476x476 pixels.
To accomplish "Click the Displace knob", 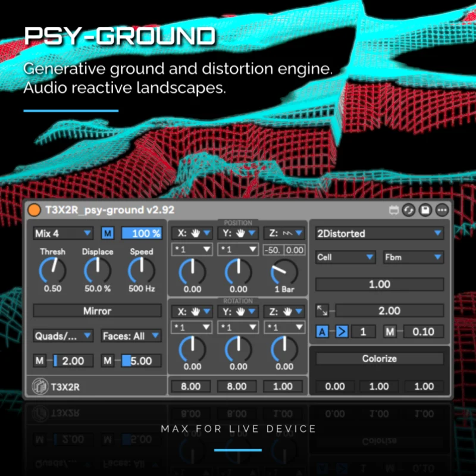I will click(x=98, y=270).
